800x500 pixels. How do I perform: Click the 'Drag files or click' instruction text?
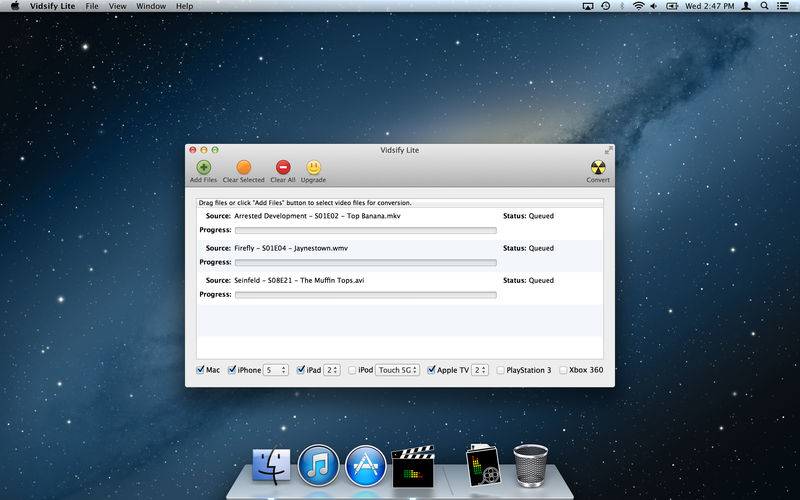coord(305,203)
